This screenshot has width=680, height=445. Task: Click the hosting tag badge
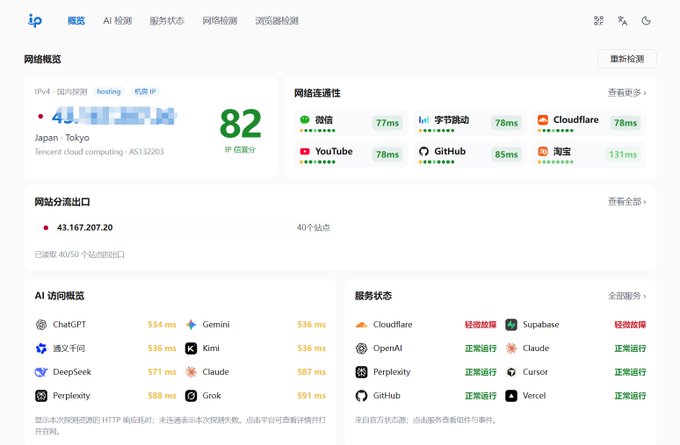pyautogui.click(x=108, y=92)
